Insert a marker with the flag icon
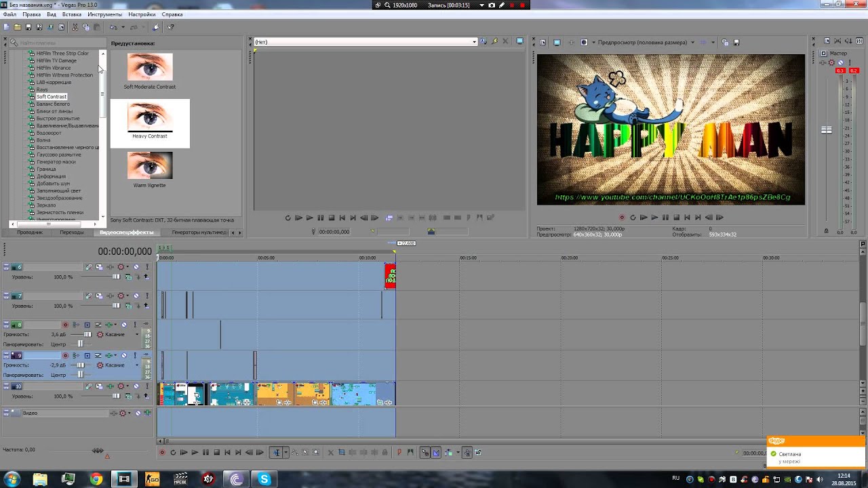This screenshot has height=488, width=868. (399, 452)
